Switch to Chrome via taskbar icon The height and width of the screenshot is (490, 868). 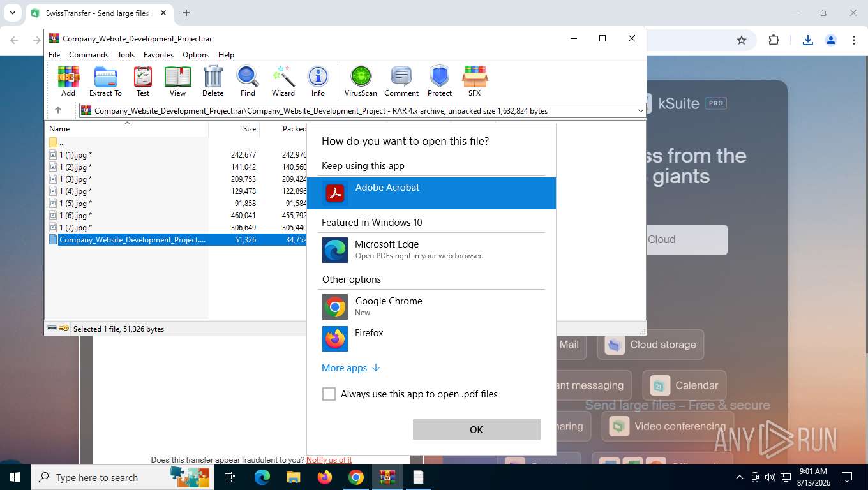pyautogui.click(x=356, y=477)
